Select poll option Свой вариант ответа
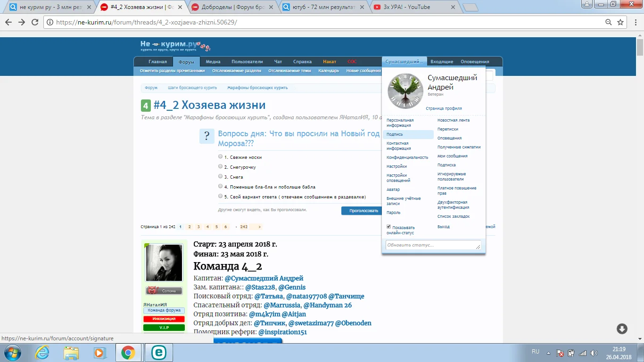The image size is (644, 362). 221,196
